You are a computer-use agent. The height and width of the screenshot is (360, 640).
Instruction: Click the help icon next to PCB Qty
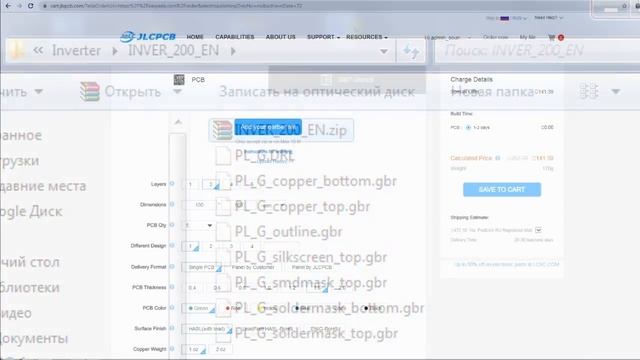click(172, 225)
